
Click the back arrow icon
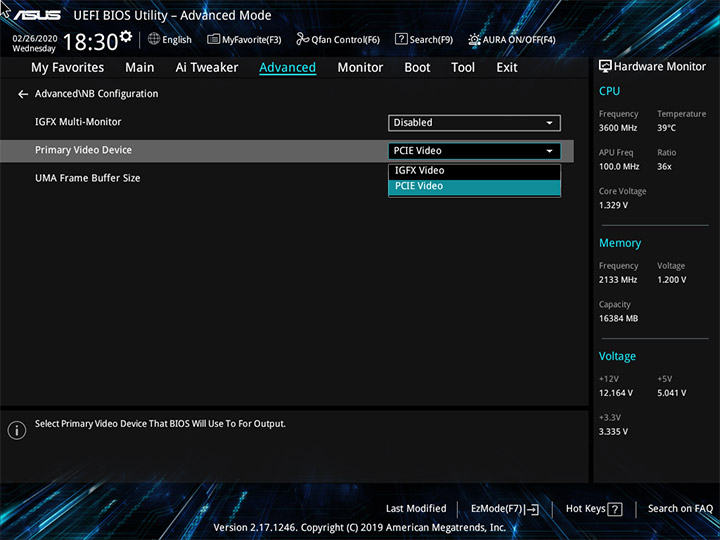click(23, 95)
